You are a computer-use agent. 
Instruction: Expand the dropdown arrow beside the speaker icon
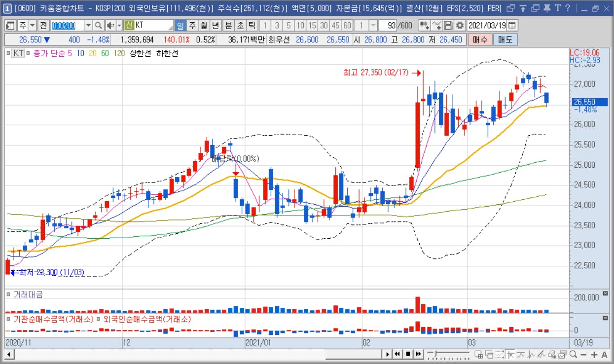pos(119,26)
